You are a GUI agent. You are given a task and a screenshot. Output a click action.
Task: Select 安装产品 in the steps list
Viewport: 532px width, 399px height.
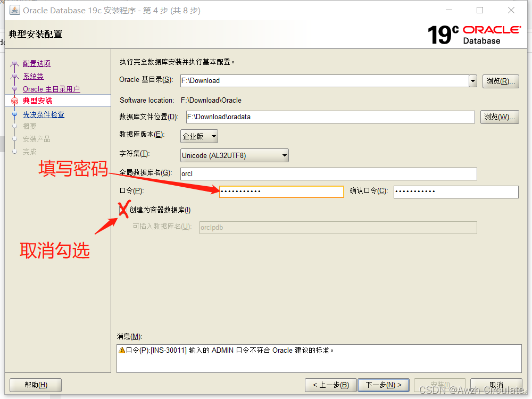tap(36, 139)
